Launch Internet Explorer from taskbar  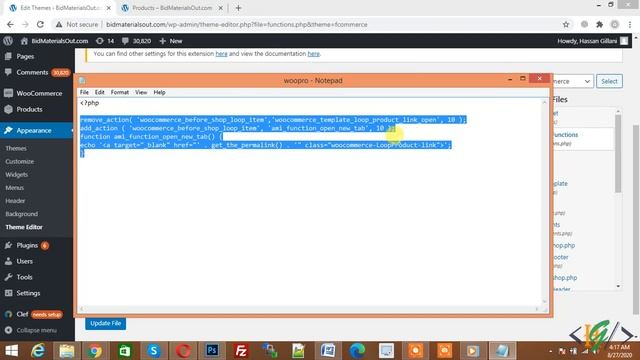38,351
